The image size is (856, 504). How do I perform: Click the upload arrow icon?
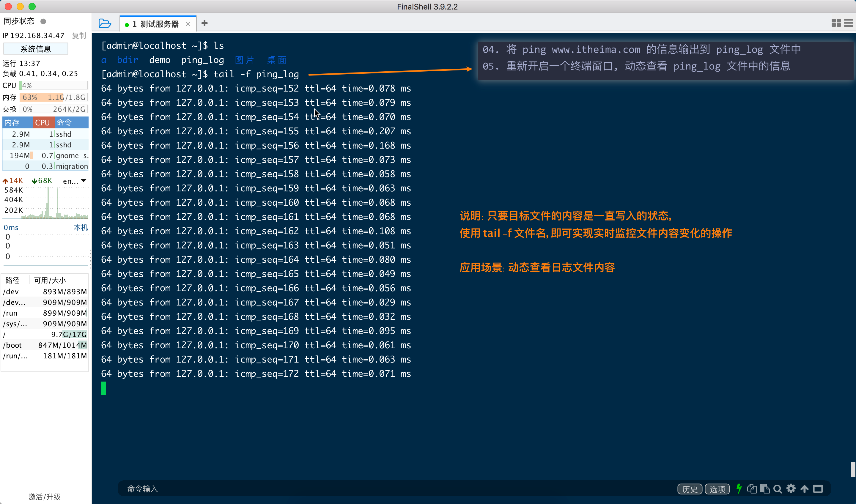804,489
